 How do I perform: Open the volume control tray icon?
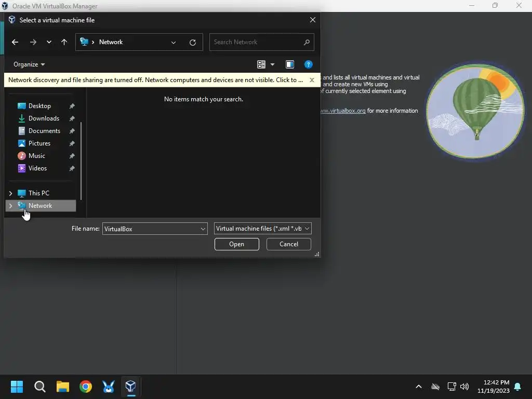464,387
